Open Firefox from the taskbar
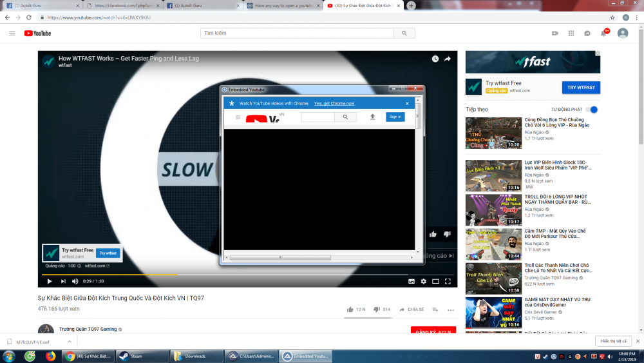644x363 pixels. tap(50, 357)
